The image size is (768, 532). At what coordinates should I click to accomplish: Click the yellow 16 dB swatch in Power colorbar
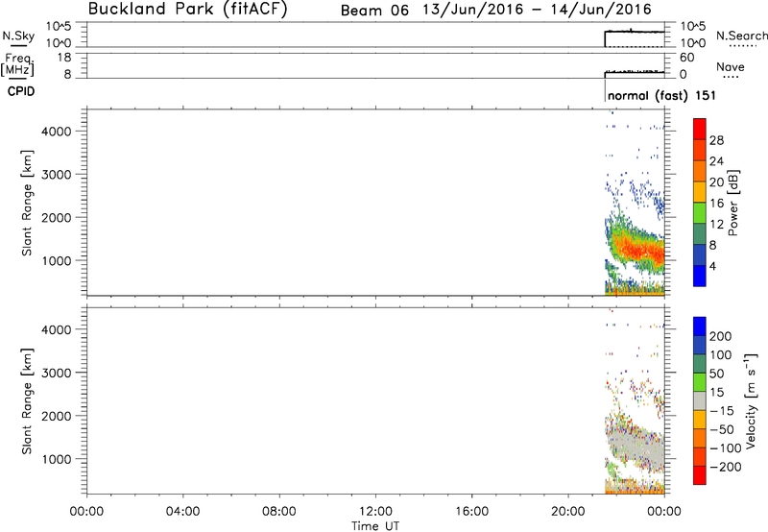[x=700, y=192]
